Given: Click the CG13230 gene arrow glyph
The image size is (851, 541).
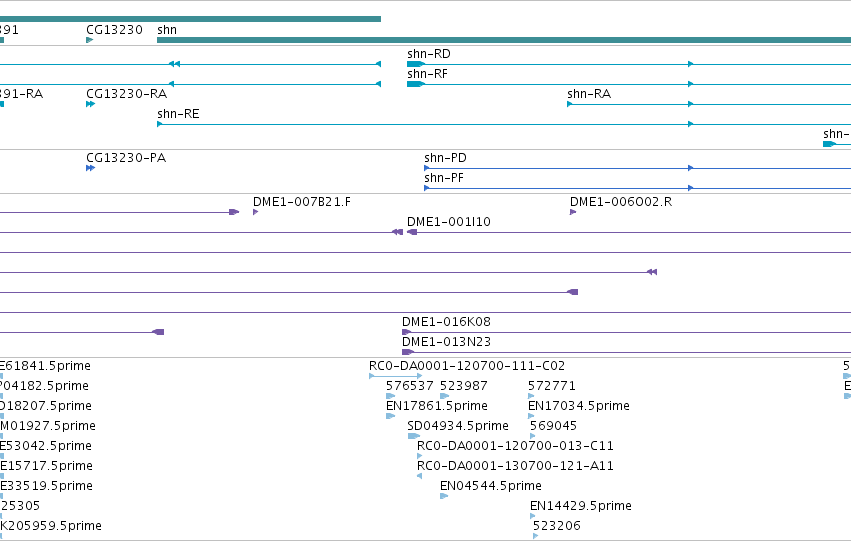Looking at the screenshot, I should click(x=90, y=40).
